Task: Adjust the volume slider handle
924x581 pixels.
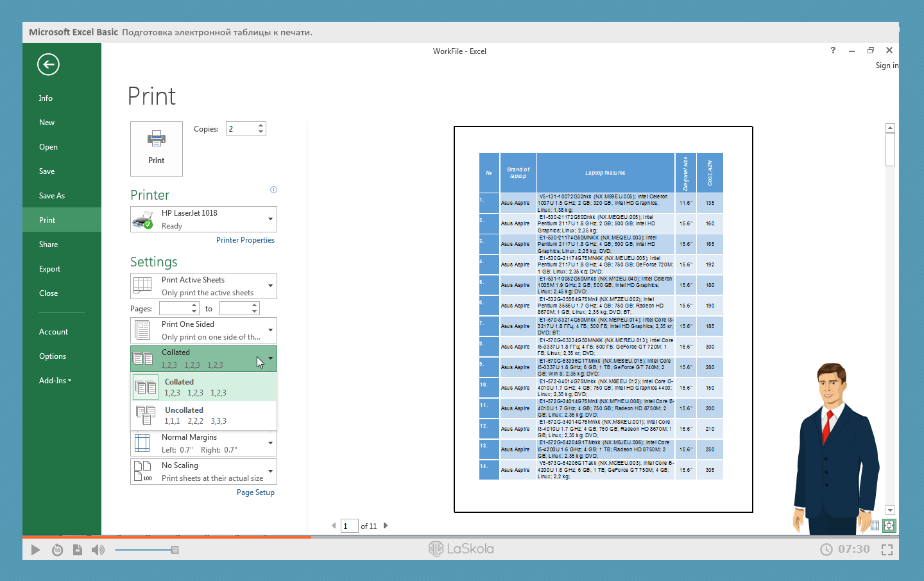Action: pyautogui.click(x=175, y=550)
